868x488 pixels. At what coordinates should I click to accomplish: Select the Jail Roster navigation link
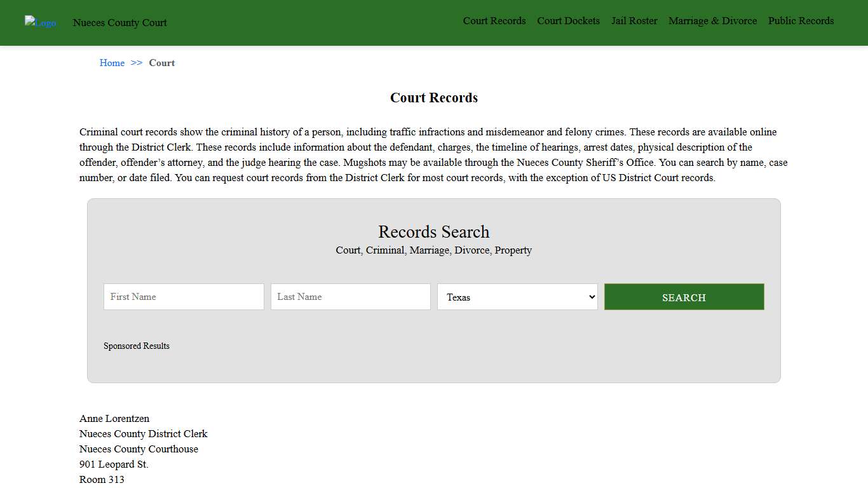tap(634, 20)
